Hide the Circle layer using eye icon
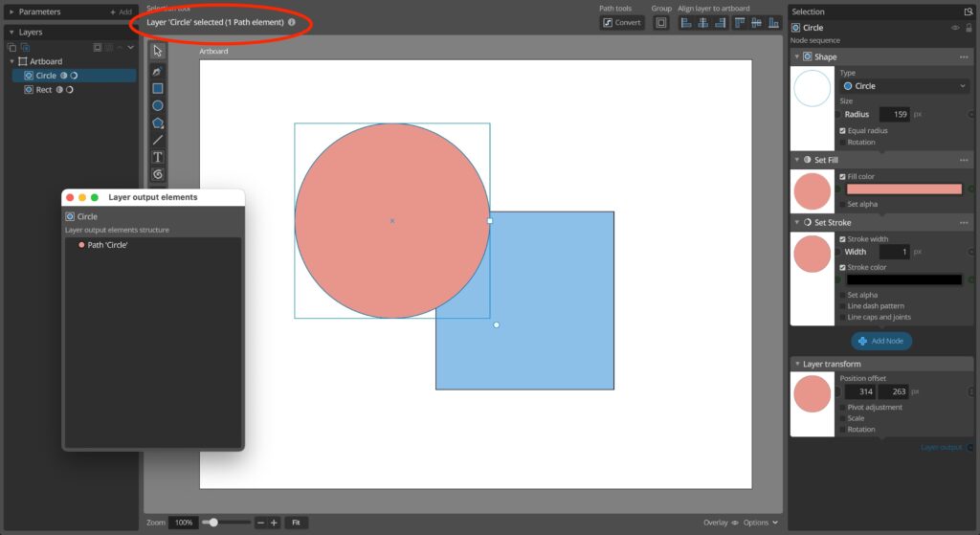 pos(955,28)
